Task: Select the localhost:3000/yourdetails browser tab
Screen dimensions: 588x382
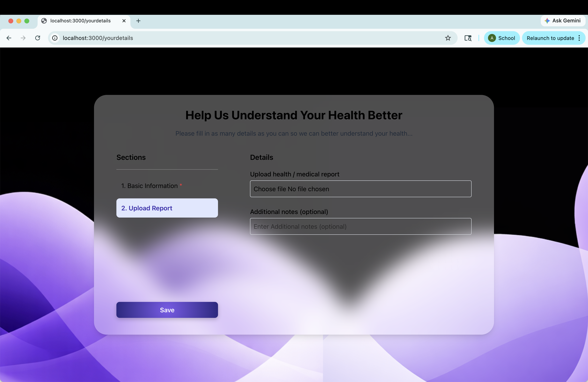Action: pos(84,21)
